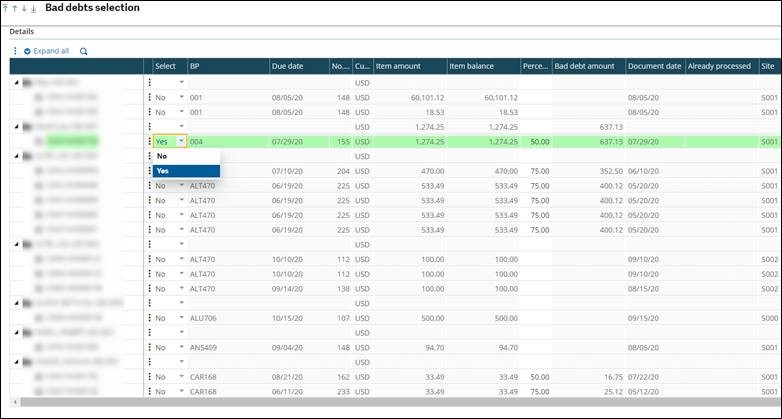
Task: Toggle the Yes dropdown arrow on row 004
Action: pos(181,142)
